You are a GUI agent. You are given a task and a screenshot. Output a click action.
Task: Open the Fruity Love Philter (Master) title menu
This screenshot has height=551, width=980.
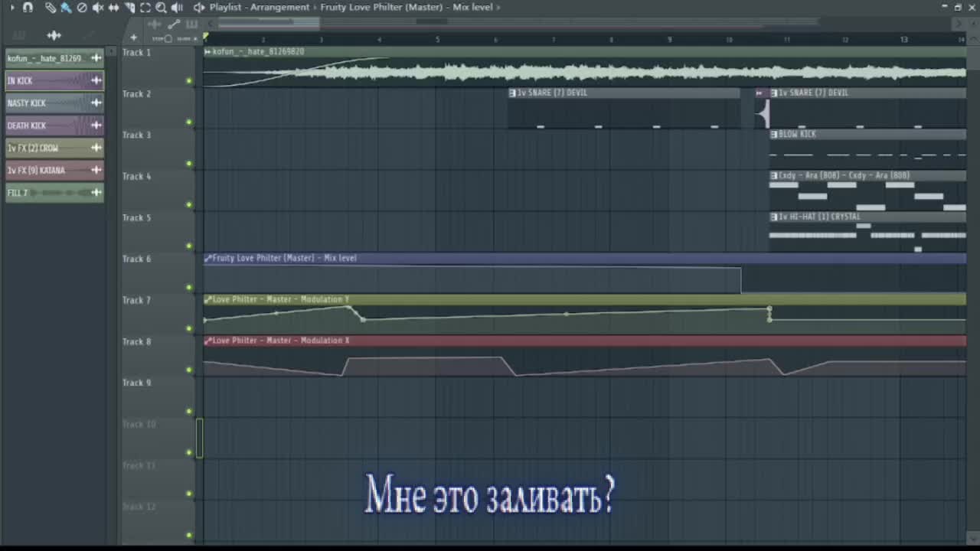point(381,7)
